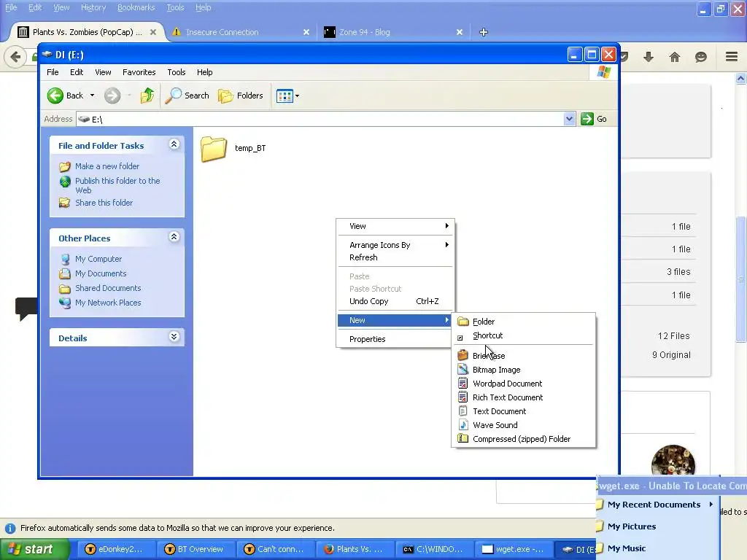Click the green Go arrow button
Screen dimensions: 747x560
587,119
